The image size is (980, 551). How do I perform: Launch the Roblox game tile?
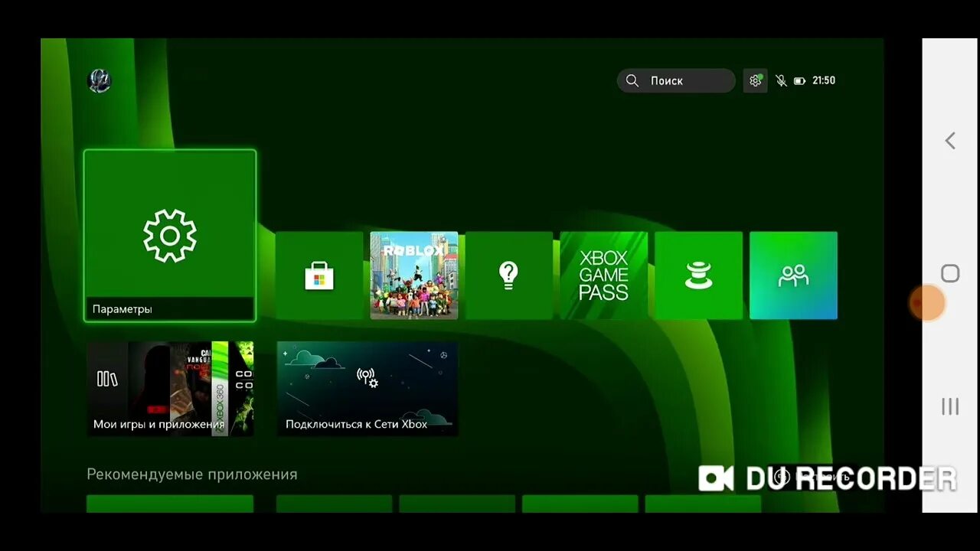[414, 275]
